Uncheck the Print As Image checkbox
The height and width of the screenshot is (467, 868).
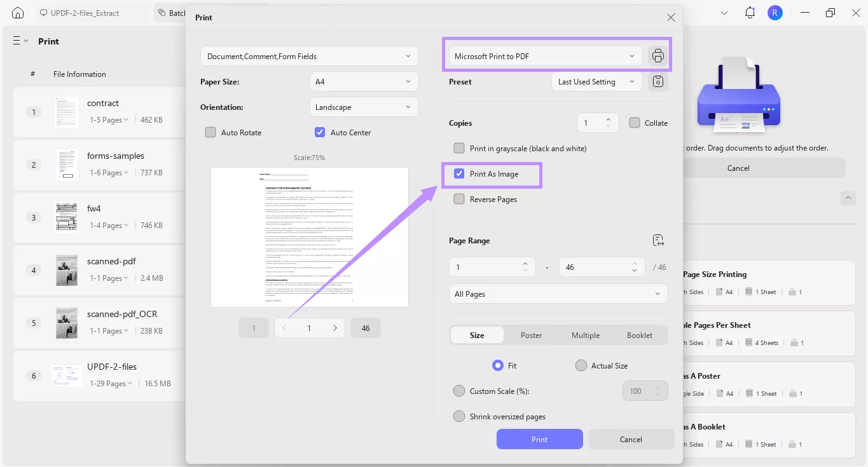[459, 173]
